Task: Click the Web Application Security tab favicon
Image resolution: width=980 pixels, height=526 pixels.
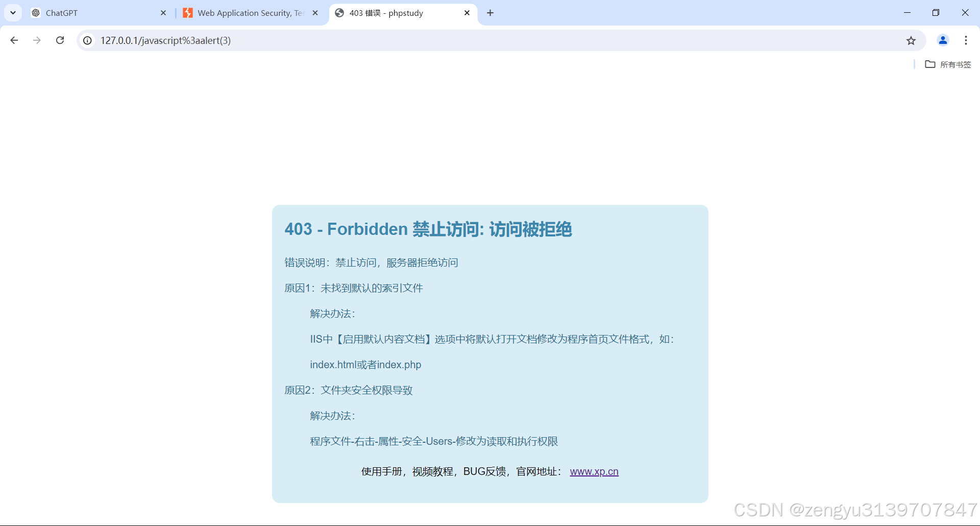Action: 188,13
